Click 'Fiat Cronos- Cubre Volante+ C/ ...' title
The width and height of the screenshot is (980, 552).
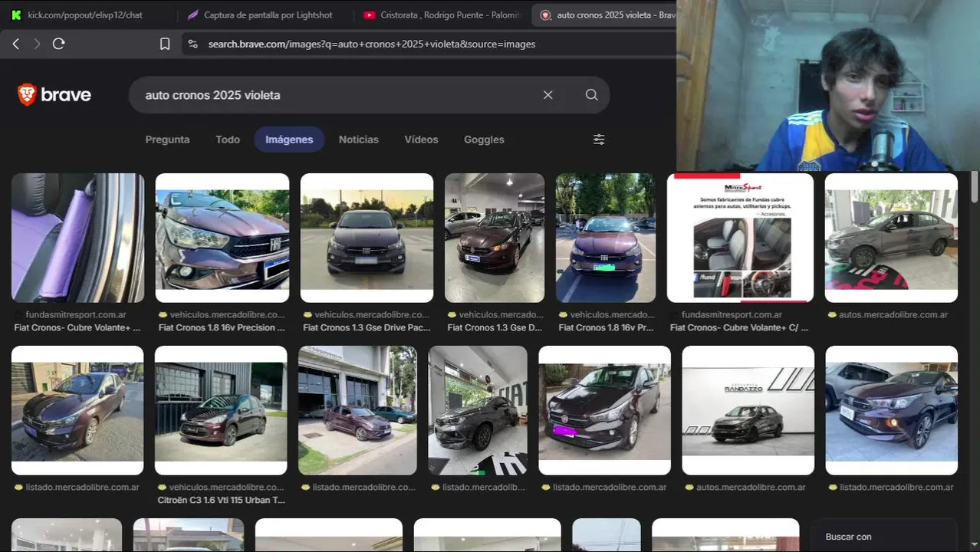[x=739, y=327]
